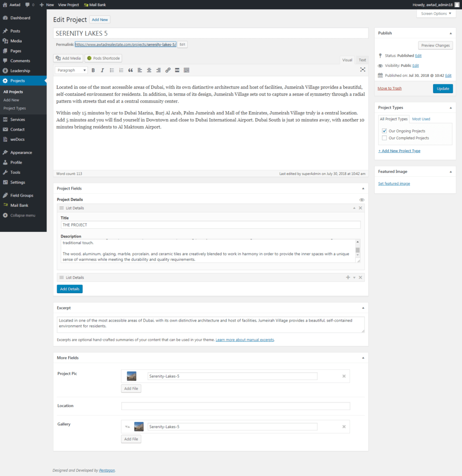462x476 pixels.
Task: Enable the Our Completed Projects checkbox
Action: click(383, 138)
